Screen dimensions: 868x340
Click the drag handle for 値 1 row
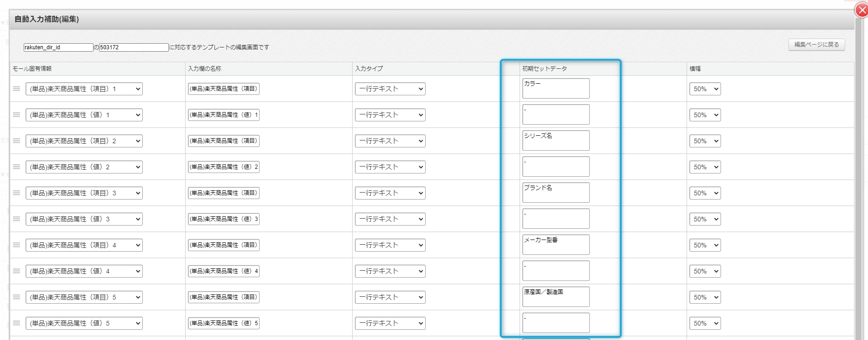(x=17, y=115)
